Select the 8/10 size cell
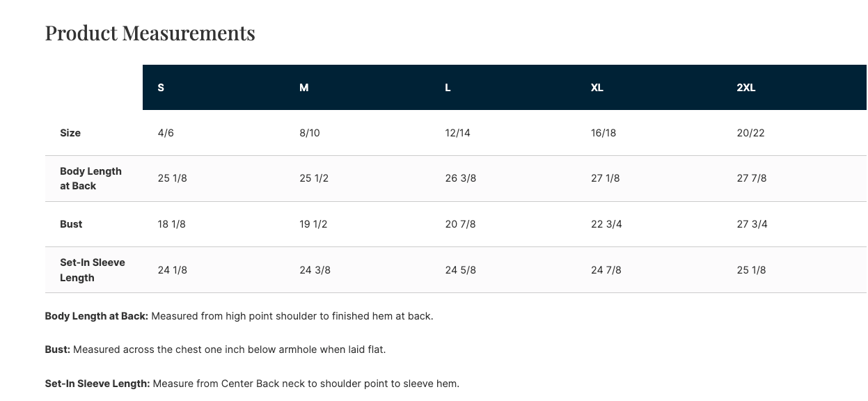 (x=310, y=133)
